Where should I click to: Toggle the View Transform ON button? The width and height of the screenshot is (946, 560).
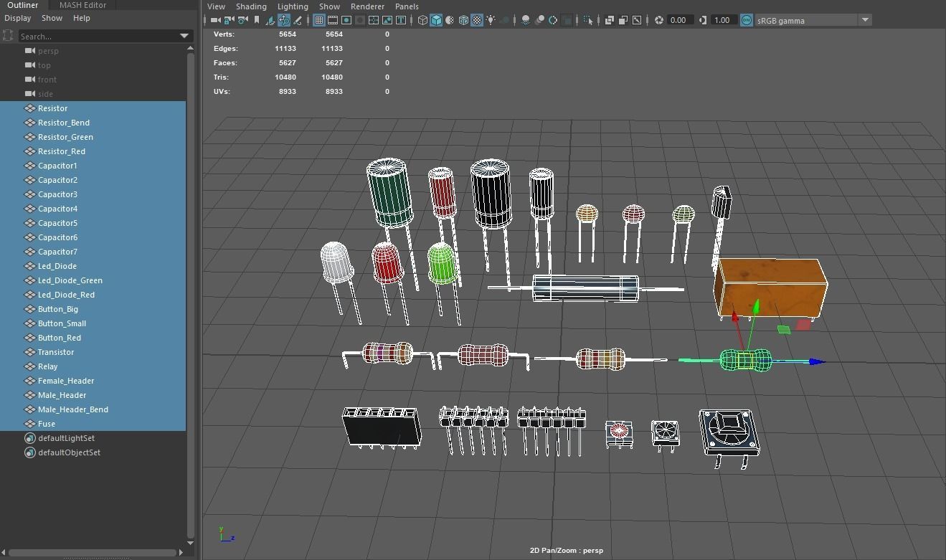[747, 20]
